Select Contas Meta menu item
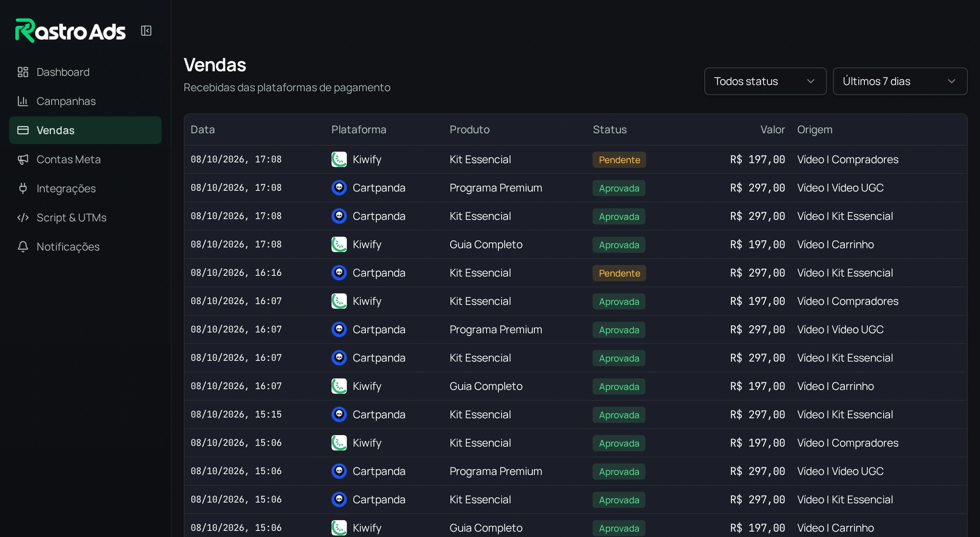This screenshot has width=980, height=537. [x=85, y=159]
